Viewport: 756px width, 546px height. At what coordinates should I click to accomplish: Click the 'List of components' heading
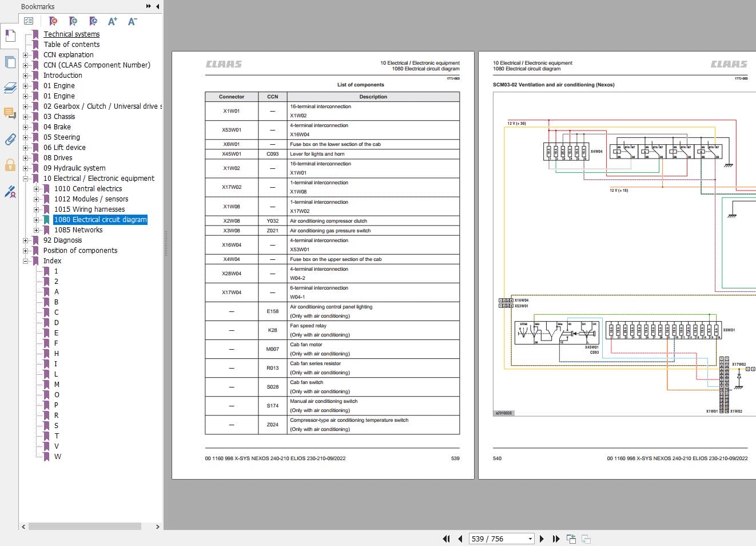360,85
